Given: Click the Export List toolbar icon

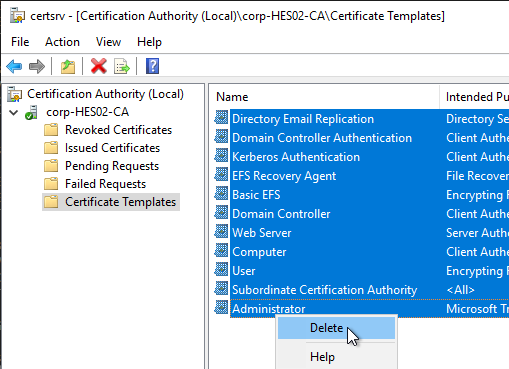Looking at the screenshot, I should [122, 66].
